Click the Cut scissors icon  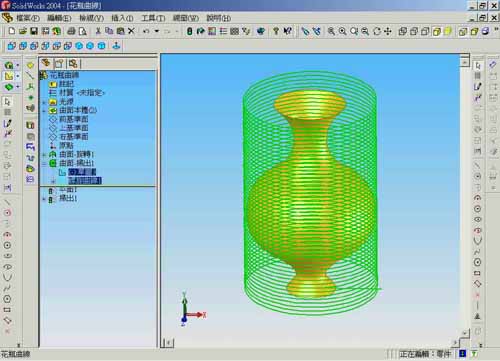(x=98, y=31)
